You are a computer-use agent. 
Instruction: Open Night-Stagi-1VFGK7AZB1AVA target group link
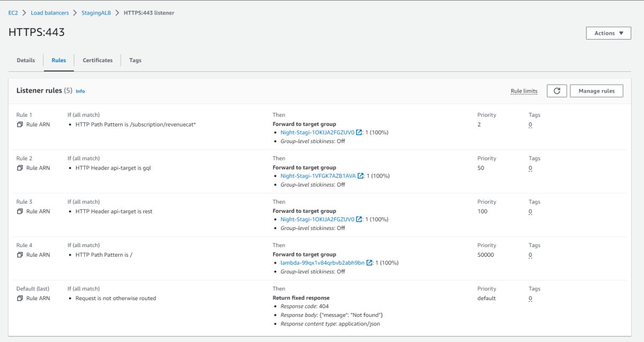point(318,176)
